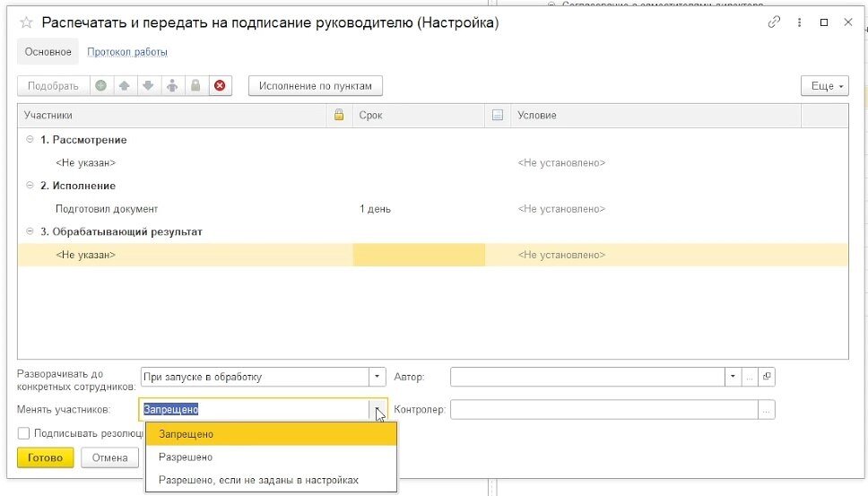
Task: Click the highlighted Срок cell of the selected row
Action: coord(419,255)
